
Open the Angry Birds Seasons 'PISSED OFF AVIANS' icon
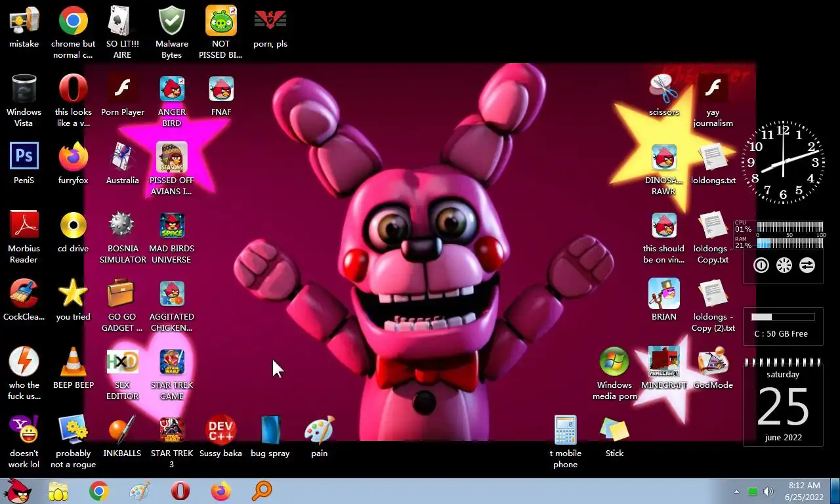click(171, 157)
